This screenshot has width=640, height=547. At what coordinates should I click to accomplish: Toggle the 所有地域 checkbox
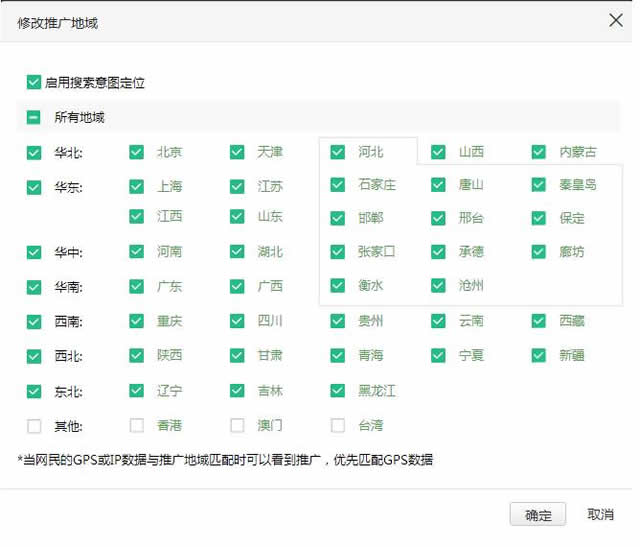tap(34, 117)
